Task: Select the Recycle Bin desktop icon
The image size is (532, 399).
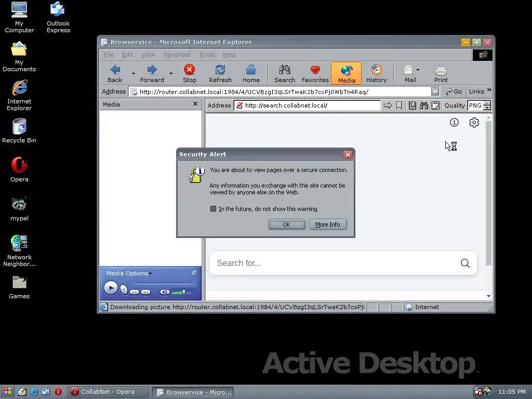Action: (x=19, y=130)
